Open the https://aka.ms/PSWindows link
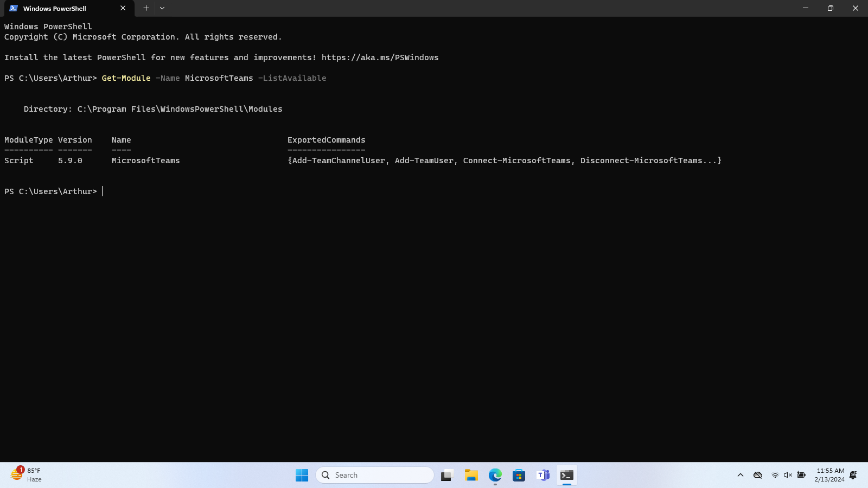Viewport: 868px width, 488px height. pos(380,57)
